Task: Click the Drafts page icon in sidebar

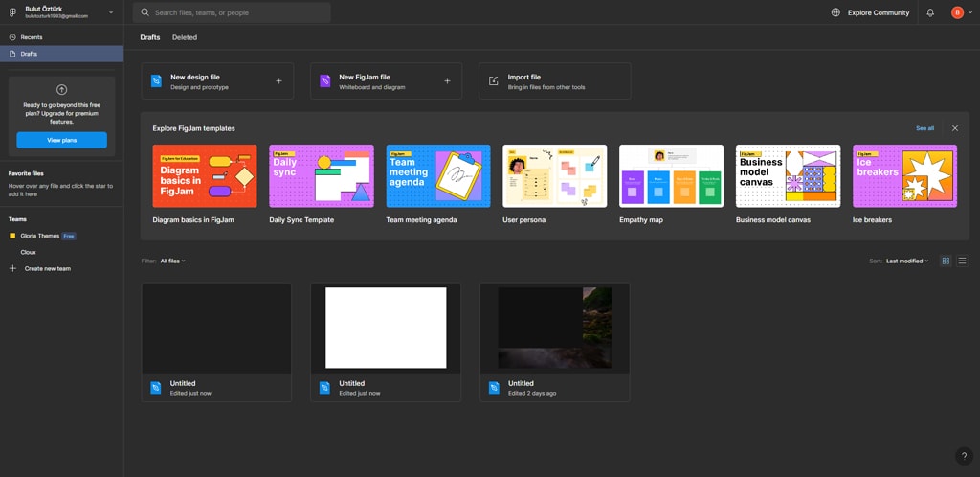Action: 12,54
